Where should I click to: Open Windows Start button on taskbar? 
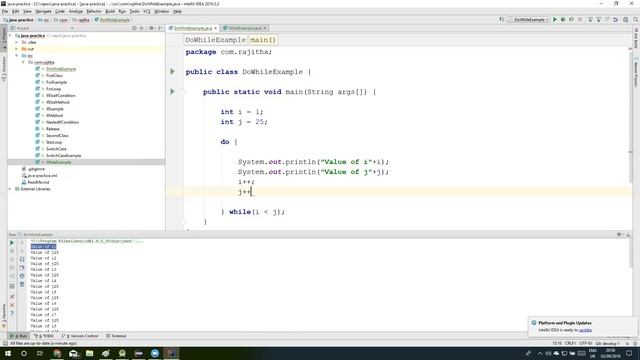[x=8, y=353]
